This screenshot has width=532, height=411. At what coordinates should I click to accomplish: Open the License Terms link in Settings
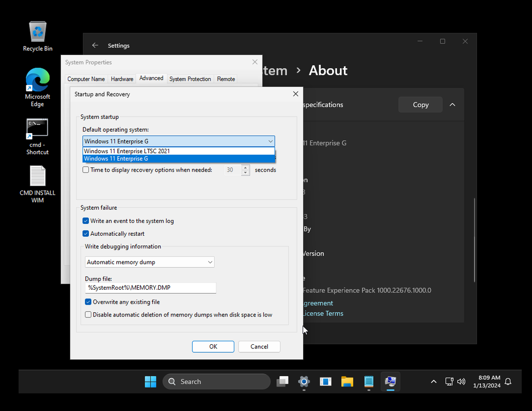click(x=323, y=314)
